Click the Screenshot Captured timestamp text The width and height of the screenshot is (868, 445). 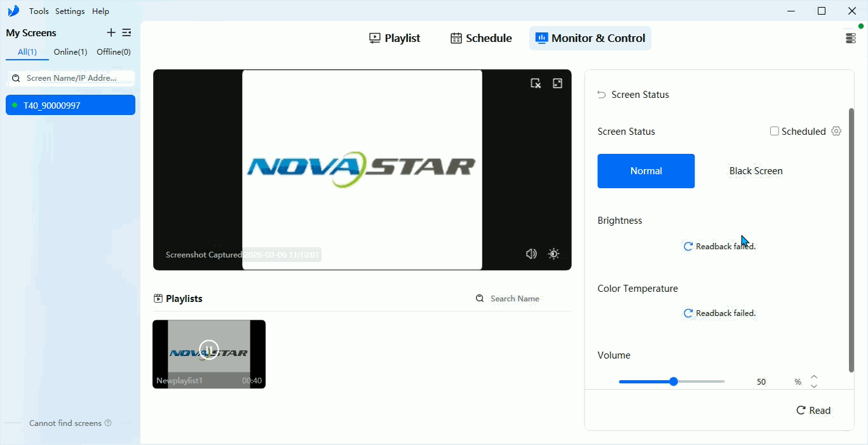[x=243, y=255]
